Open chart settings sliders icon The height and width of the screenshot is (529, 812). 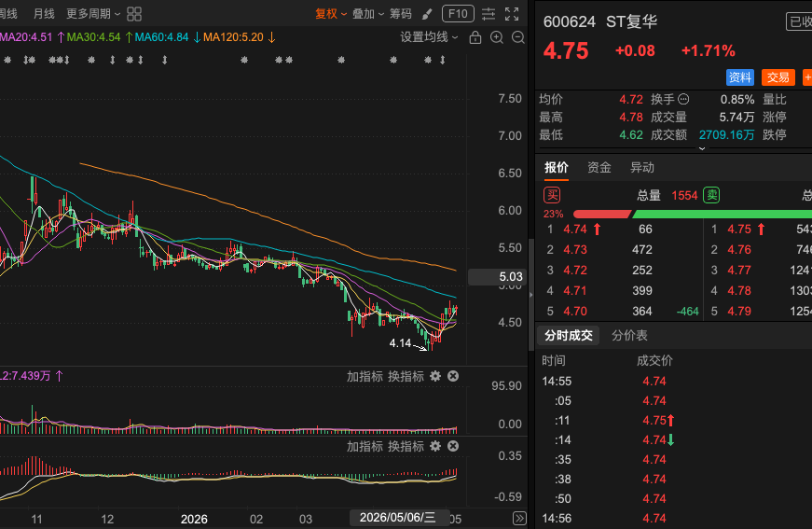(489, 14)
